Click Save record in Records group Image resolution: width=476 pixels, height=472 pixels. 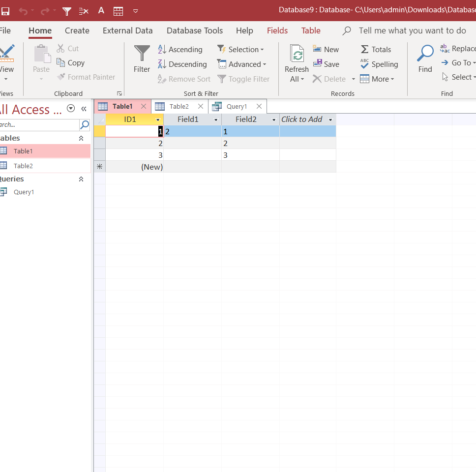(326, 64)
